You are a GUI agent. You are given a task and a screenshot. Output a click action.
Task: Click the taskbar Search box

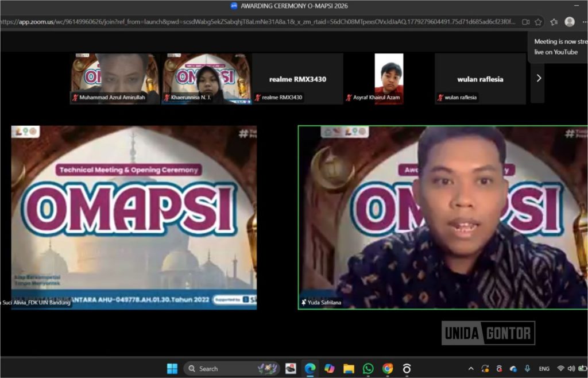(232, 369)
